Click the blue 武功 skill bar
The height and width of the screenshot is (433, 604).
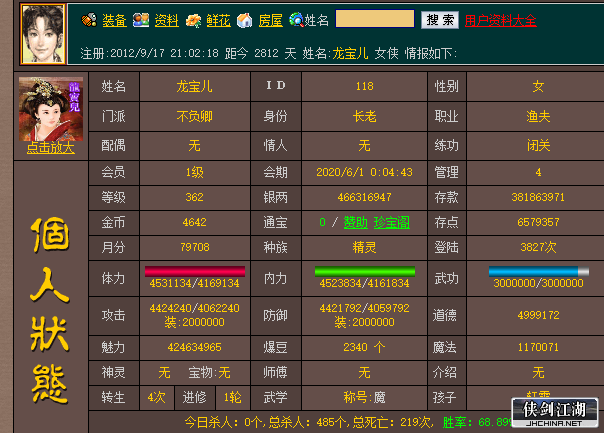pyautogui.click(x=539, y=271)
